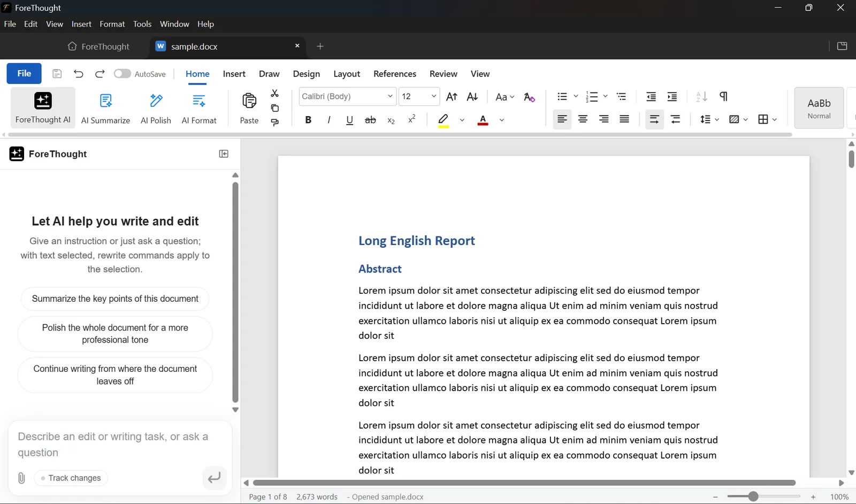Save the document using the disk icon

(57, 74)
